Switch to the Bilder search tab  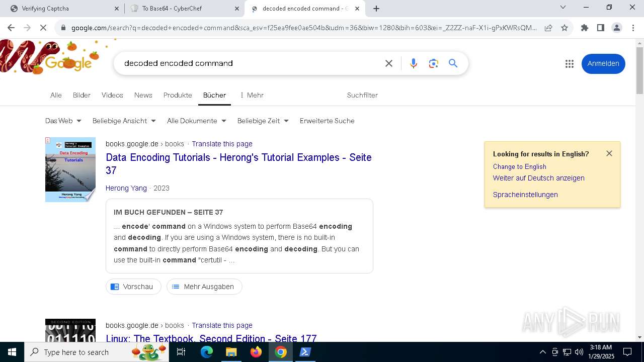click(x=82, y=95)
